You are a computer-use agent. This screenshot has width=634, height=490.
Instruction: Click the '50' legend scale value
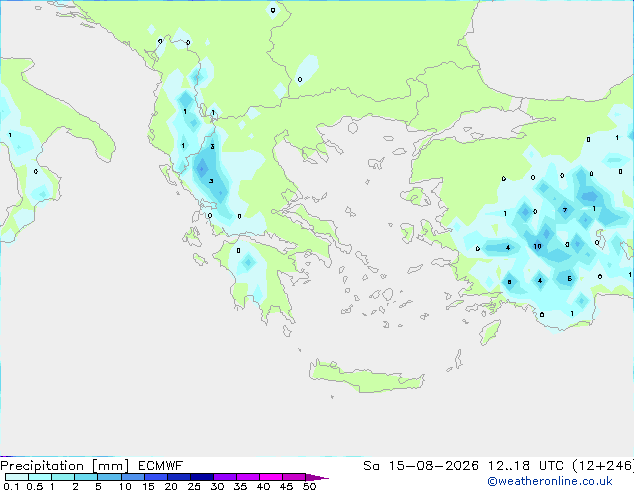[309, 486]
